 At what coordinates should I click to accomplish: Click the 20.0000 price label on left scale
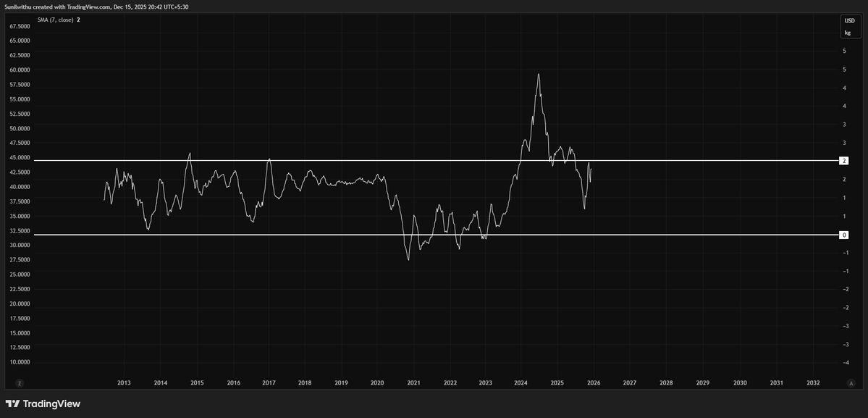pos(20,304)
